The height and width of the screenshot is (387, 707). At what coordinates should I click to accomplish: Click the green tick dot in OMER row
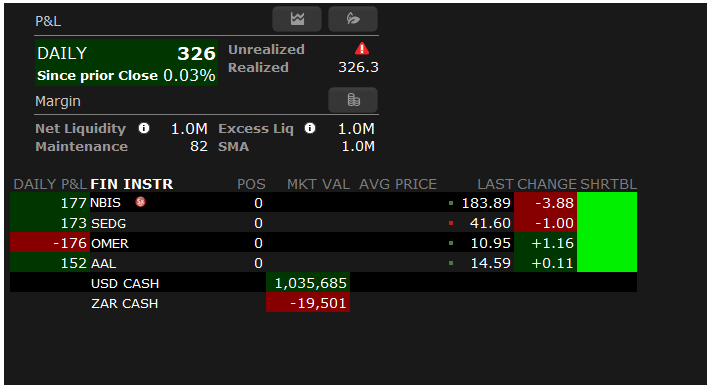(451, 243)
